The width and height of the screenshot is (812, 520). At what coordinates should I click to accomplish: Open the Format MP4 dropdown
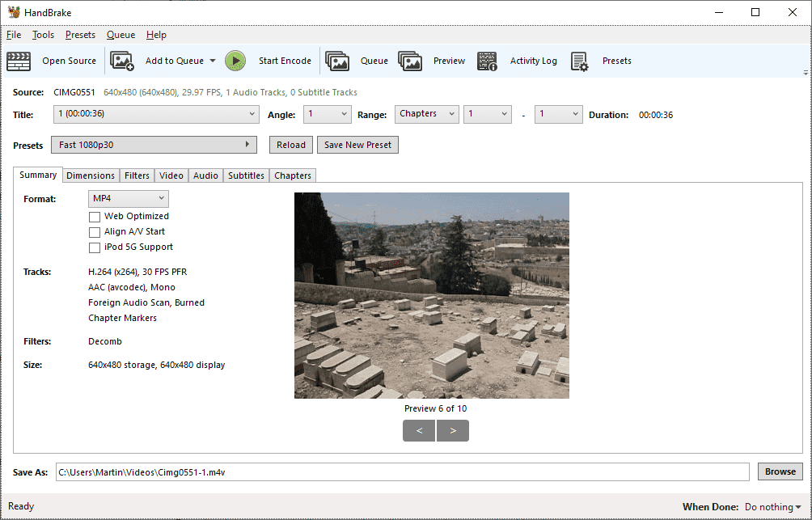129,199
